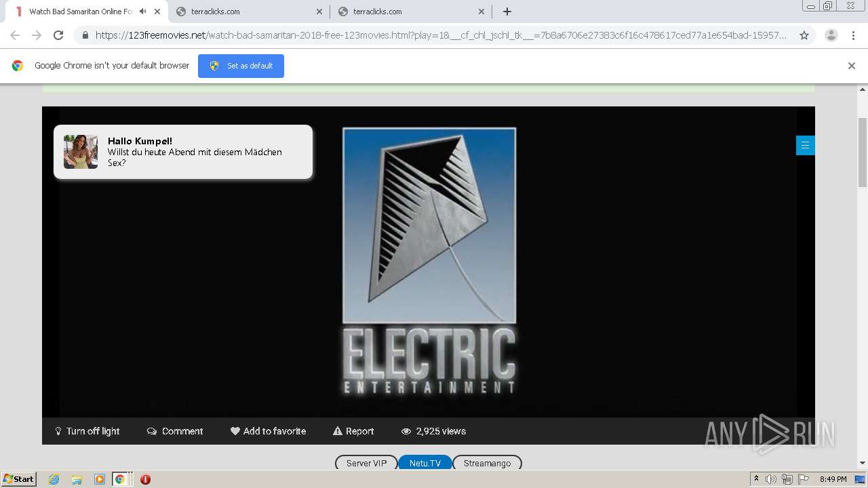The width and height of the screenshot is (868, 488).
Task: Open network status tray icon
Action: (787, 479)
